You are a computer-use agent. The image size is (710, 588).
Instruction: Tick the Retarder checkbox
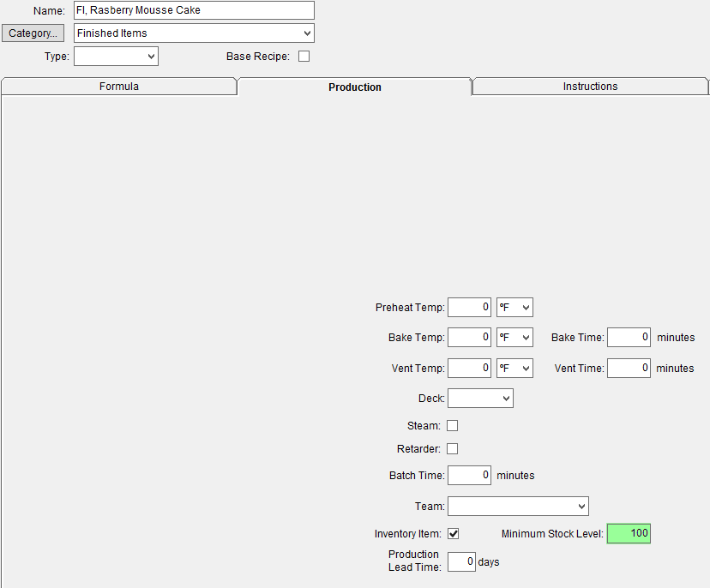coord(453,448)
